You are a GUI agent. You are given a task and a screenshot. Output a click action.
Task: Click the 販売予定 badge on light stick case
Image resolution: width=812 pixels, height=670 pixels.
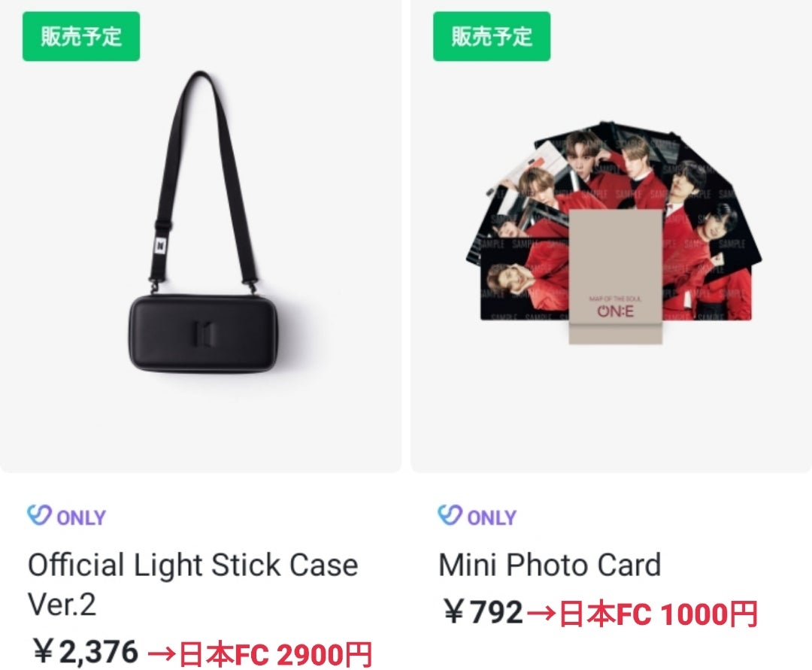(81, 36)
